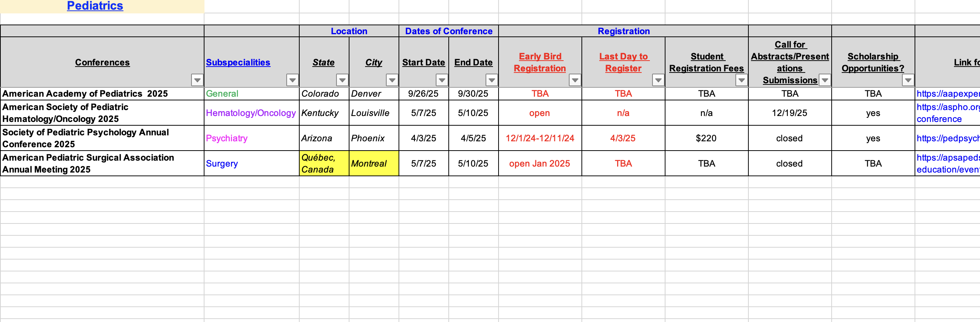Open the City column filter arrow
Viewport: 980px width, 322px height.
(x=392, y=80)
